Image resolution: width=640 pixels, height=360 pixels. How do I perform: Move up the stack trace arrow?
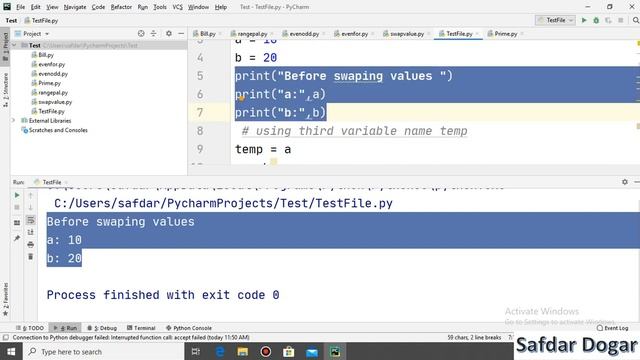[31, 196]
